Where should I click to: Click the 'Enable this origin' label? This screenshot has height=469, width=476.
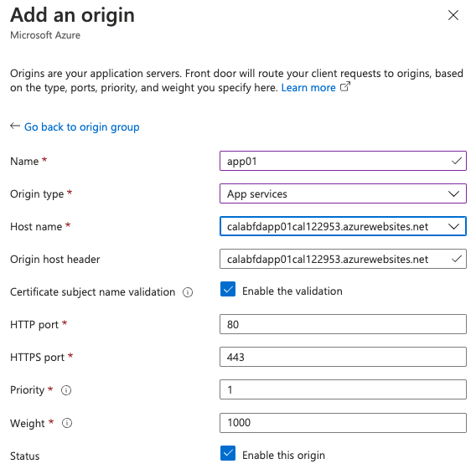click(283, 456)
